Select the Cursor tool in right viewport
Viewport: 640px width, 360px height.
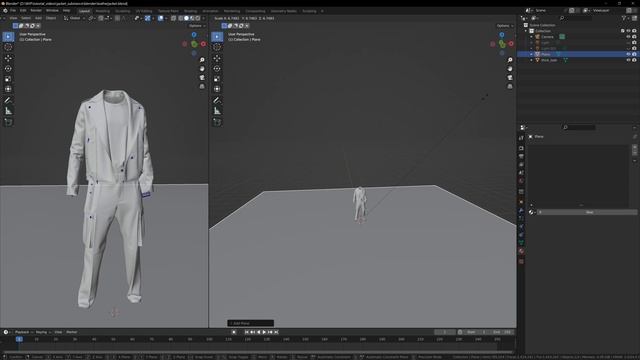[217, 47]
